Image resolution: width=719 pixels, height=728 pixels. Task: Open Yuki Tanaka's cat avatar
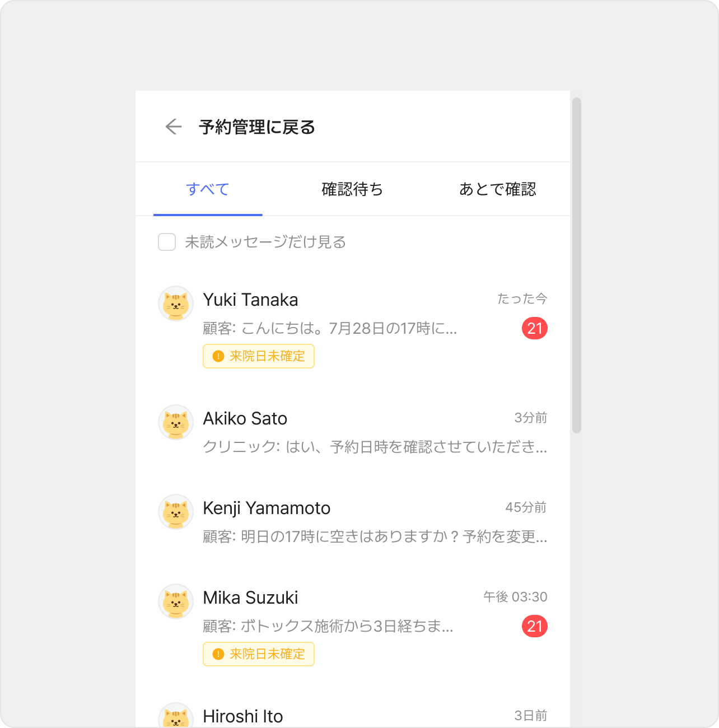pyautogui.click(x=176, y=304)
